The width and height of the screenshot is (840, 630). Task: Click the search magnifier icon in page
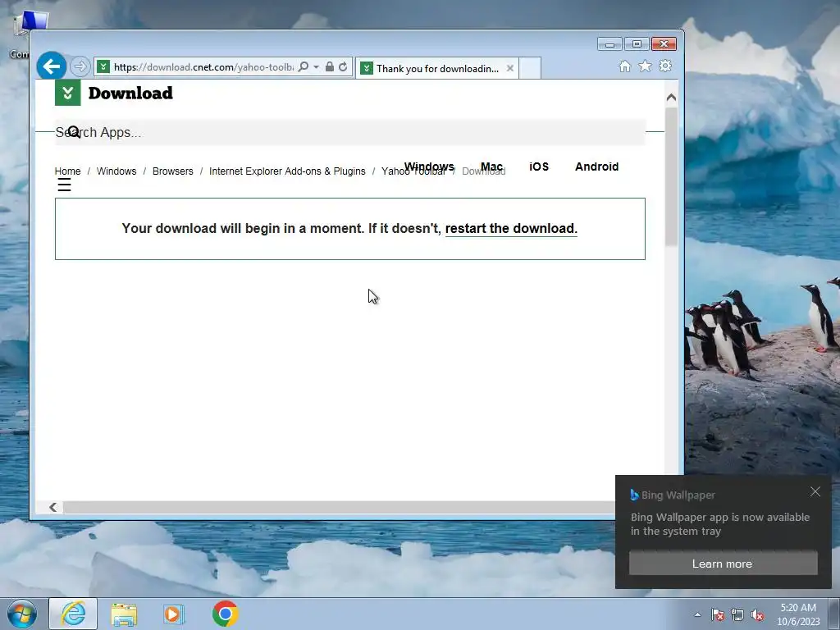click(75, 132)
